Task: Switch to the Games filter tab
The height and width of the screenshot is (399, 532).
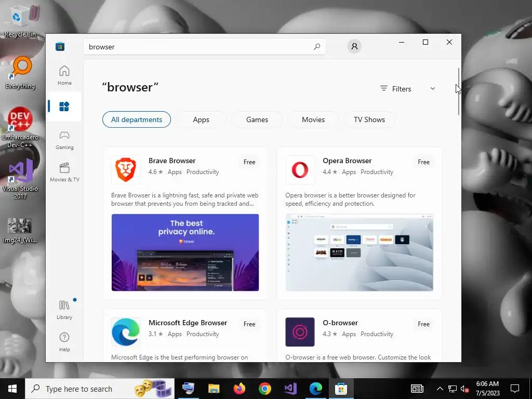Action: [257, 119]
